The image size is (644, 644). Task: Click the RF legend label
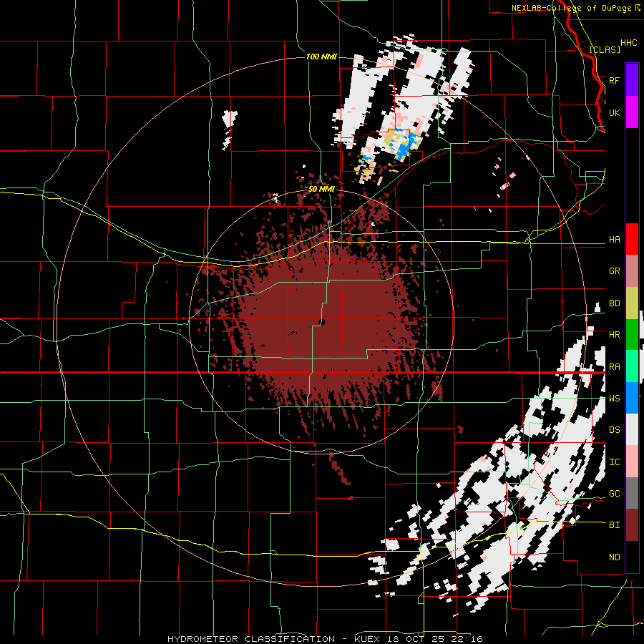point(614,80)
